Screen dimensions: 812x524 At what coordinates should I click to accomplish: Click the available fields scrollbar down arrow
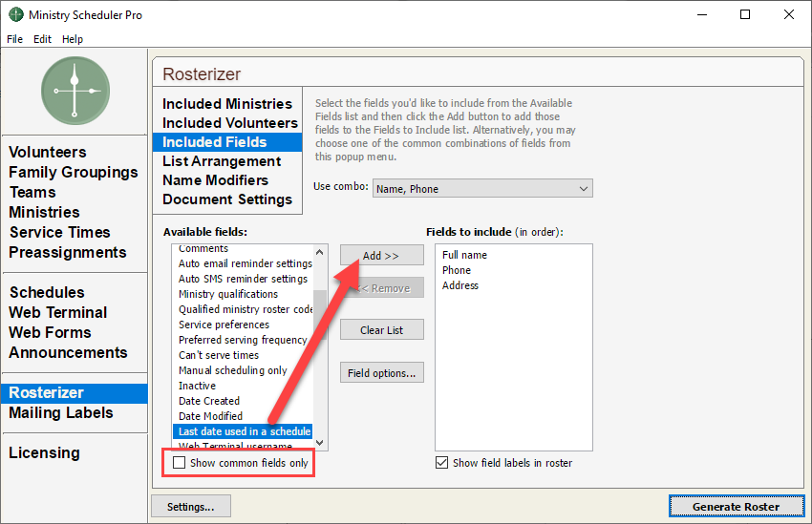(x=319, y=442)
